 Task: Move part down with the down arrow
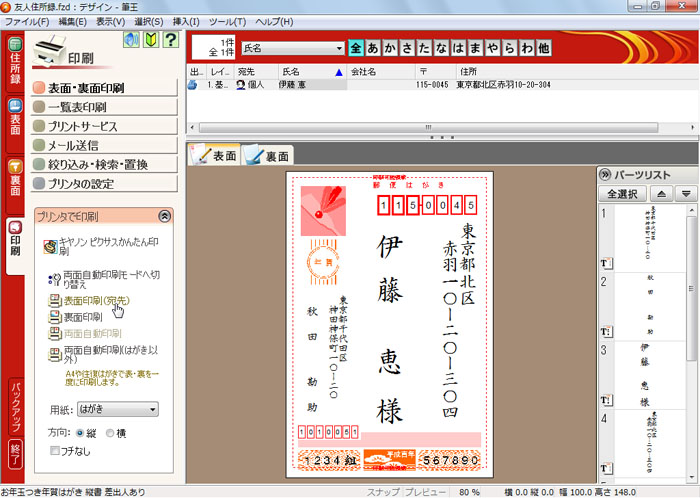685,193
